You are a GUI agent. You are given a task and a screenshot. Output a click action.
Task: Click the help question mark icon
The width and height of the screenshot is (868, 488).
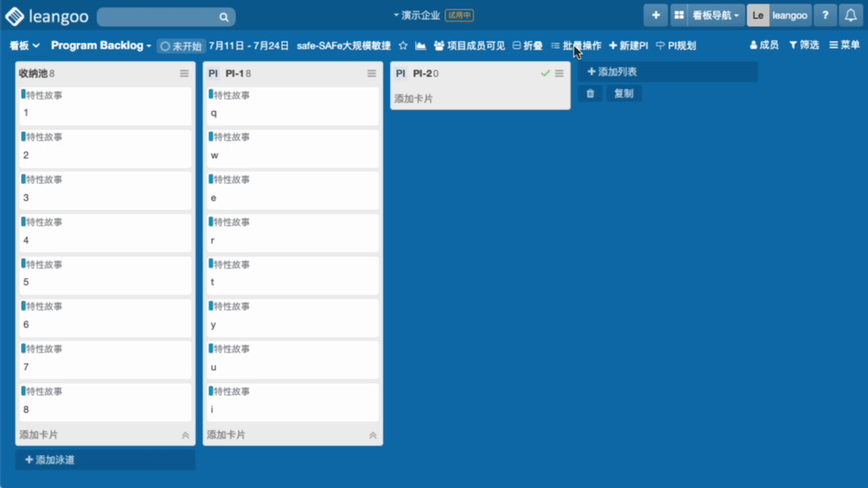(x=825, y=16)
